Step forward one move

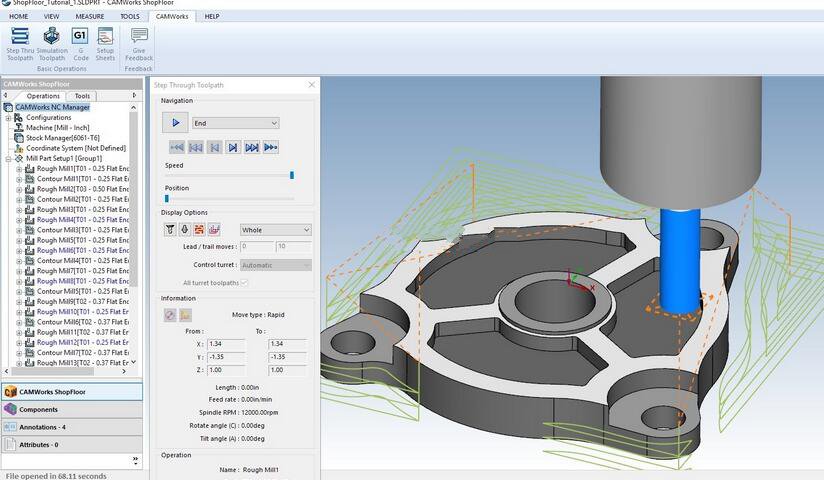pos(233,148)
